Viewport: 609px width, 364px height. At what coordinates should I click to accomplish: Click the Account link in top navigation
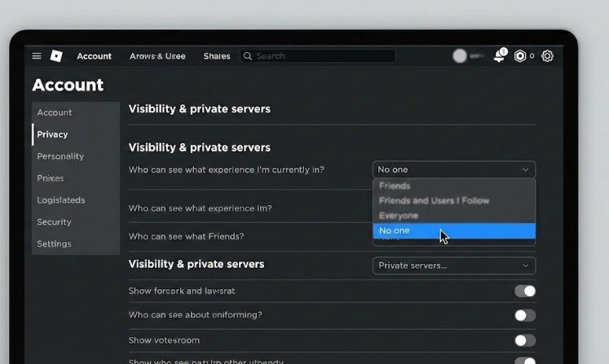pyautogui.click(x=94, y=56)
